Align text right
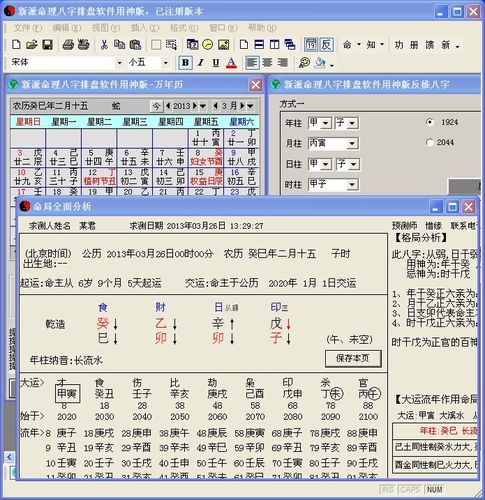The width and height of the screenshot is (485, 500). 283,63
